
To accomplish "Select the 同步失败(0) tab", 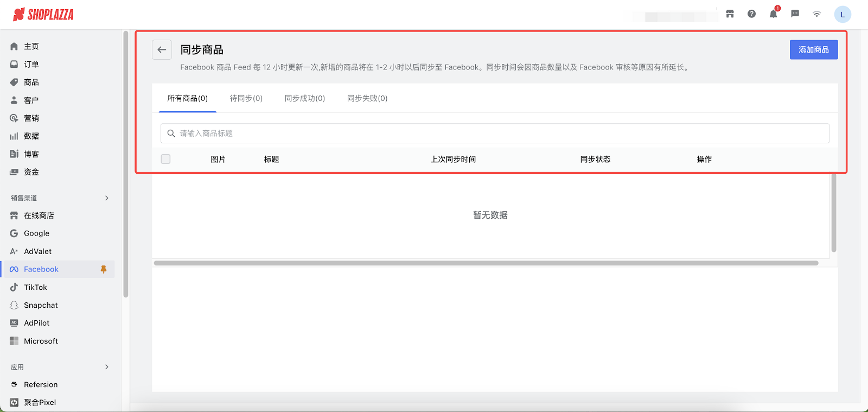I will point(367,98).
